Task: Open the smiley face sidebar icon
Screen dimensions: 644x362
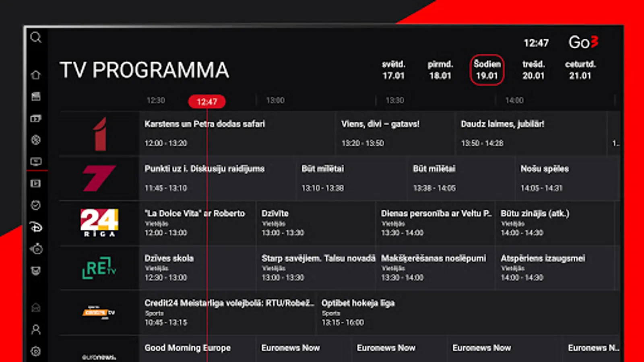Action: (36, 205)
